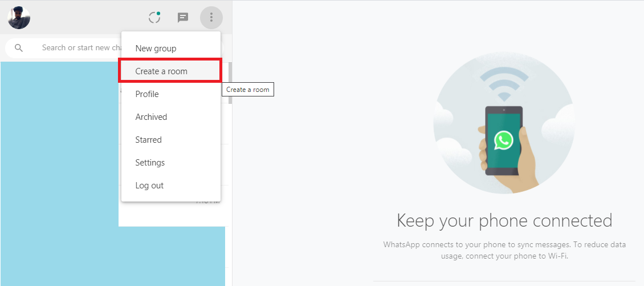Click the WhatsApp logo on phone illustration
This screenshot has height=286, width=644.
pyautogui.click(x=504, y=139)
